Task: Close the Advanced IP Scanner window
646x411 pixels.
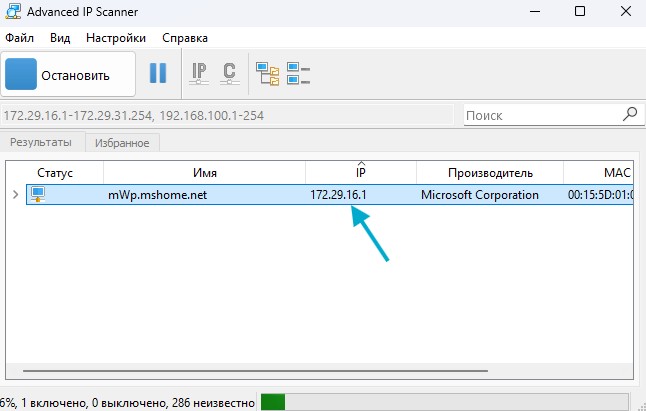Action: coord(626,12)
